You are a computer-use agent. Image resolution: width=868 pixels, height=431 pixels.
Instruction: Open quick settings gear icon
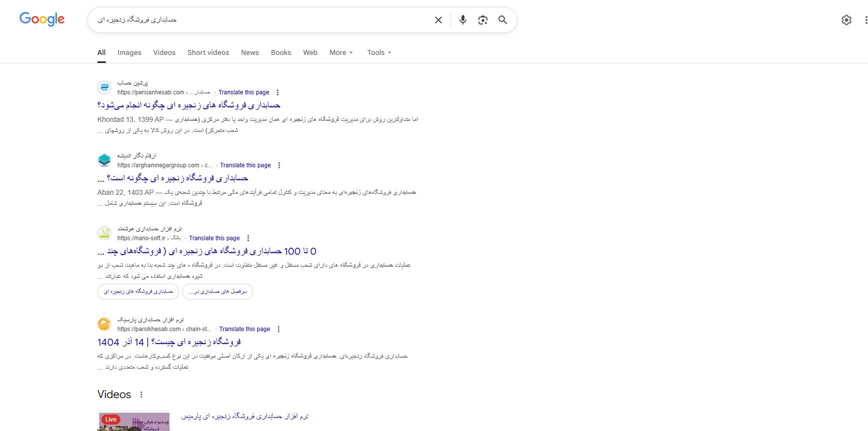pos(846,20)
